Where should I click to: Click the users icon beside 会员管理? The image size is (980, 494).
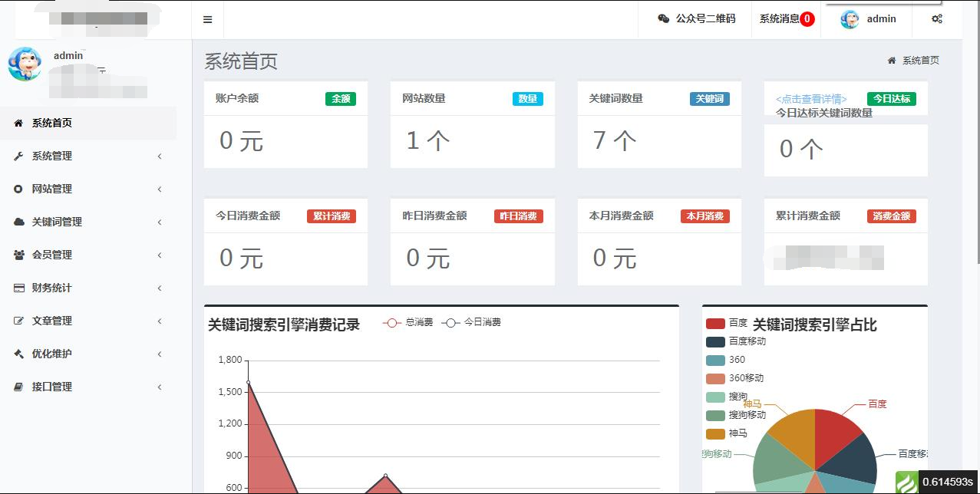point(20,255)
